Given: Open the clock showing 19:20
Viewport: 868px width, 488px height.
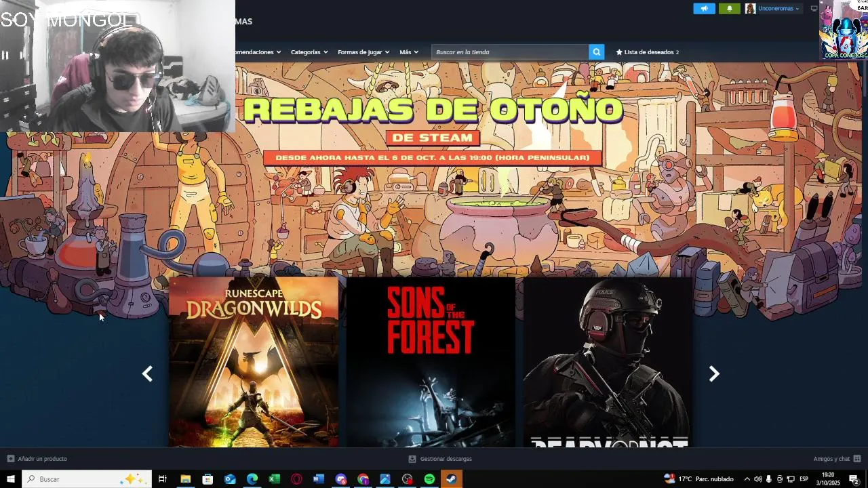Looking at the screenshot, I should click(x=828, y=479).
